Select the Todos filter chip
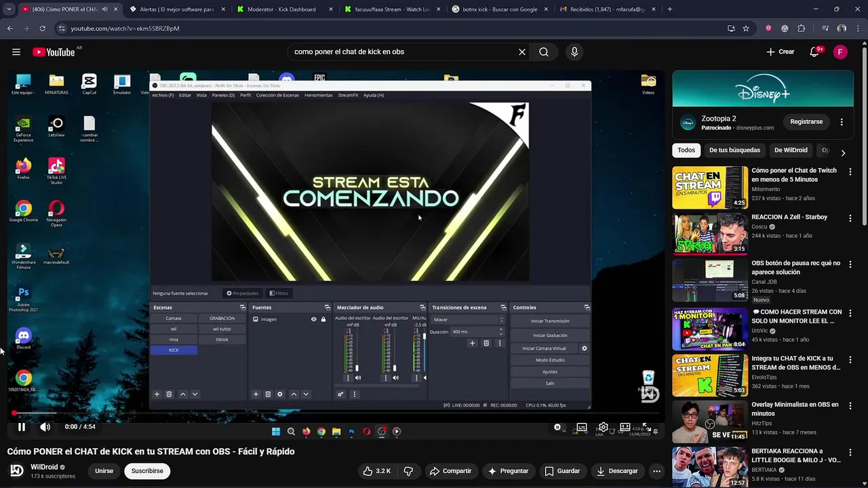Image resolution: width=868 pixels, height=488 pixels. 686,150
